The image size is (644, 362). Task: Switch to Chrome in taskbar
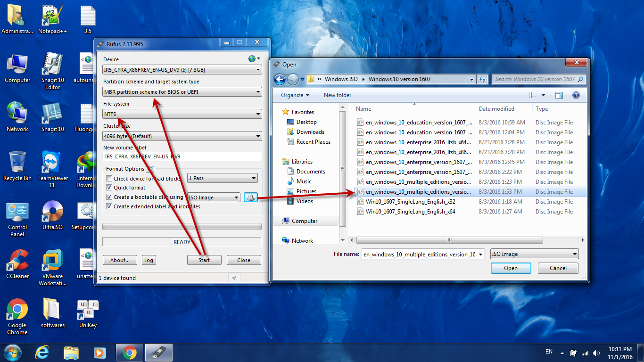click(130, 352)
